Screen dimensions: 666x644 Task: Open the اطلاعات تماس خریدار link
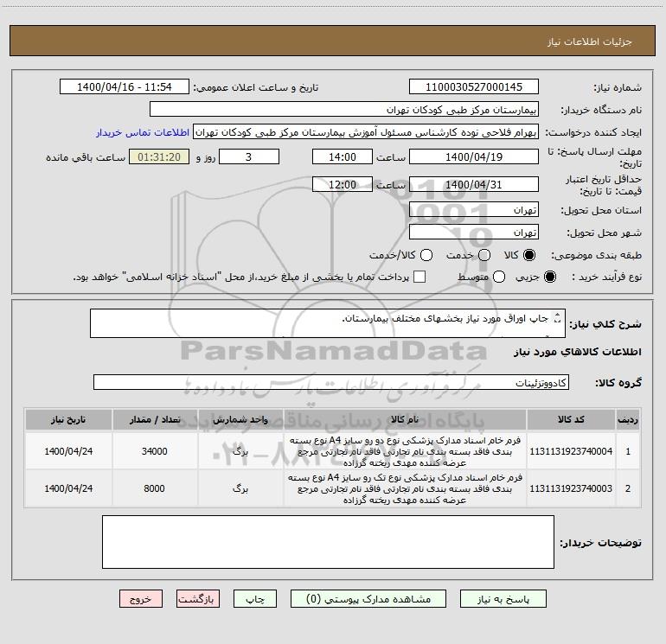pos(143,132)
